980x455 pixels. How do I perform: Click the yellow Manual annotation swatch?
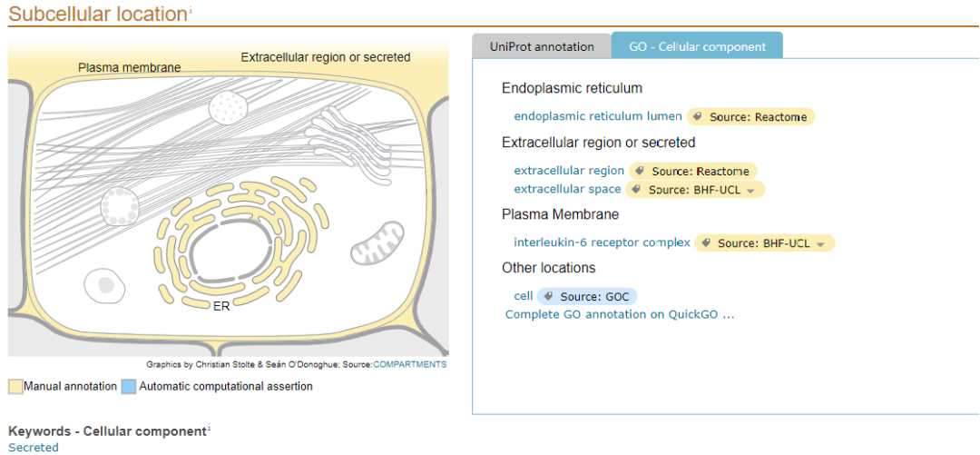pyautogui.click(x=15, y=387)
